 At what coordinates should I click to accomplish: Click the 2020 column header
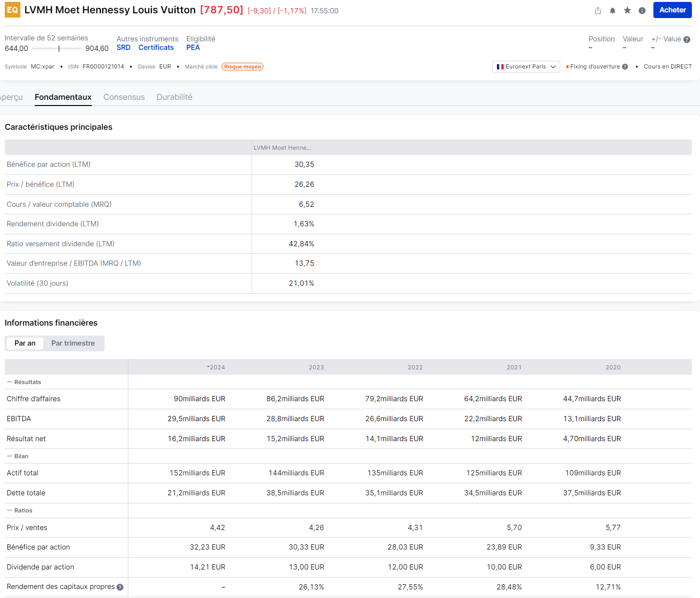(613, 367)
